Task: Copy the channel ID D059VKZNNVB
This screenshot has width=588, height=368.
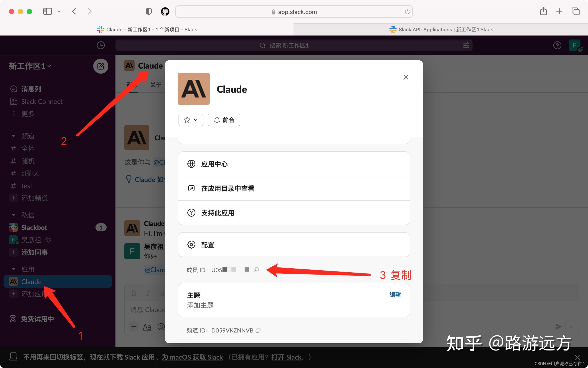Action: coord(258,330)
